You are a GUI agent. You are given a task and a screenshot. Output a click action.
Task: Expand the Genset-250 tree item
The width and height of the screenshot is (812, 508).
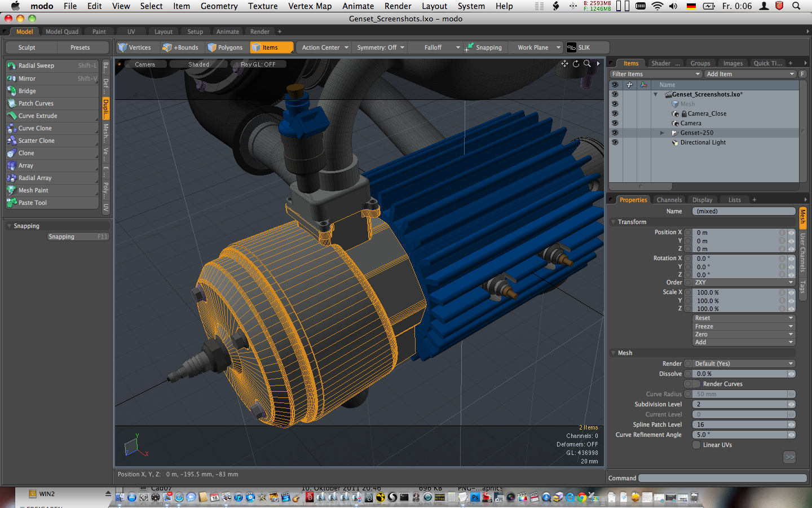point(662,133)
